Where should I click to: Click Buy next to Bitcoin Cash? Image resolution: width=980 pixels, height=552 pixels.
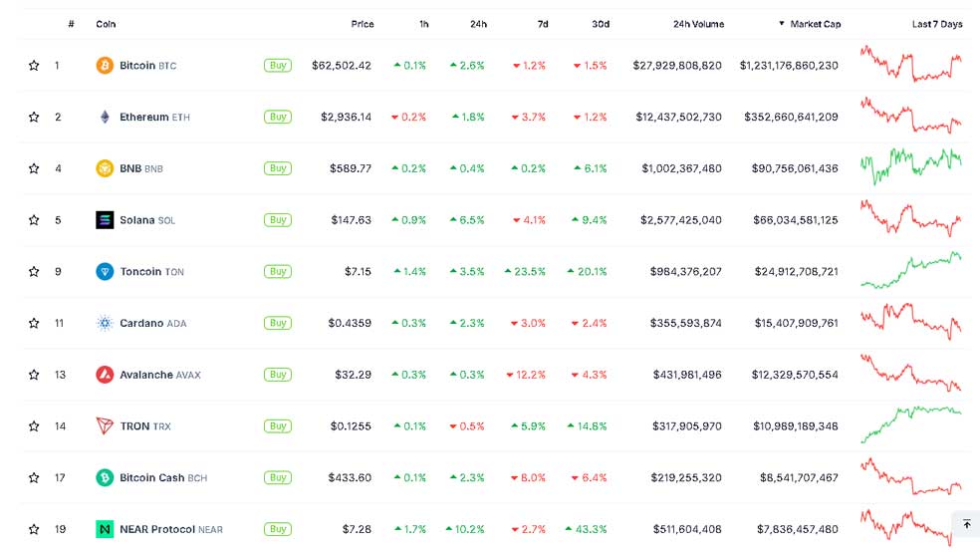(278, 477)
